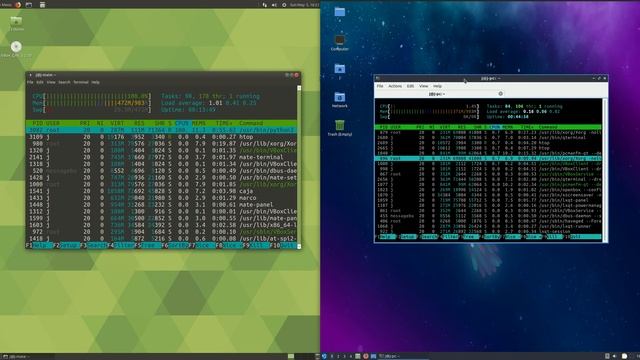Select the mate-terminal process row
Screen dimensions: 640x360
point(161,157)
